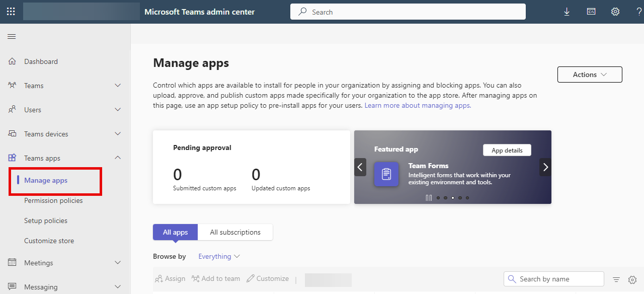
Task: Open the app launcher waffle icon
Action: (x=12, y=12)
